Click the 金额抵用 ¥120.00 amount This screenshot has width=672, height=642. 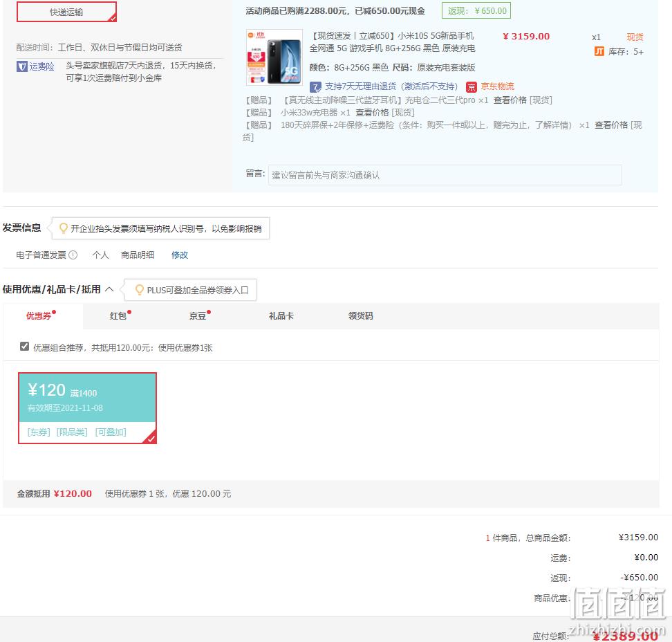pyautogui.click(x=73, y=494)
